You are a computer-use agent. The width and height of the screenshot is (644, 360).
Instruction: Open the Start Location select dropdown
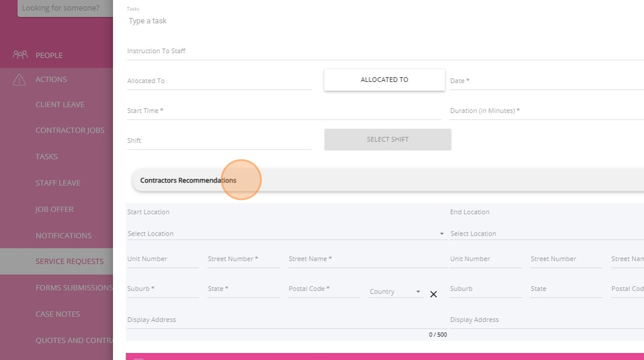(285, 234)
